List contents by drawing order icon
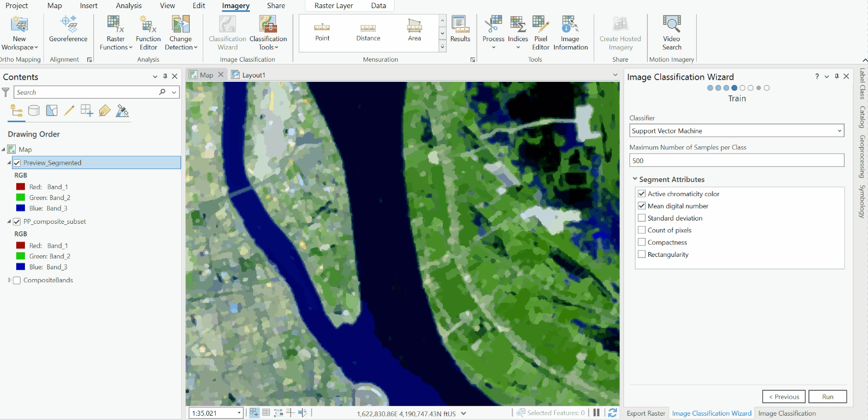 [17, 111]
